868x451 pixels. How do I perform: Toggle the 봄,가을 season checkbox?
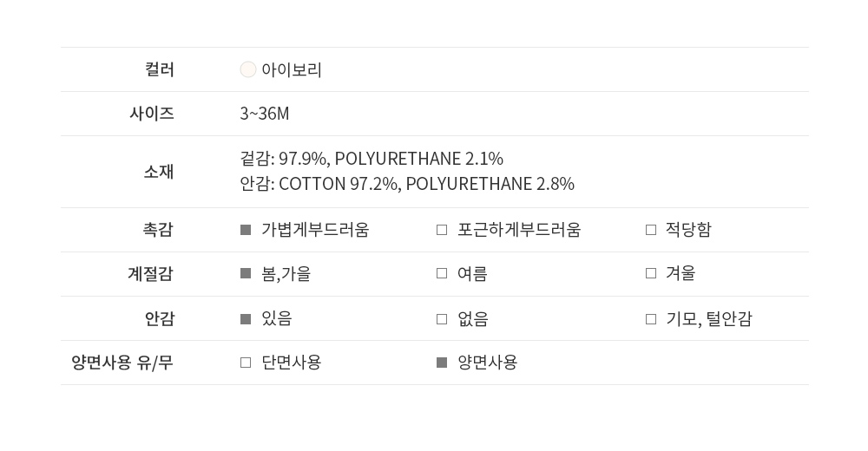(246, 274)
